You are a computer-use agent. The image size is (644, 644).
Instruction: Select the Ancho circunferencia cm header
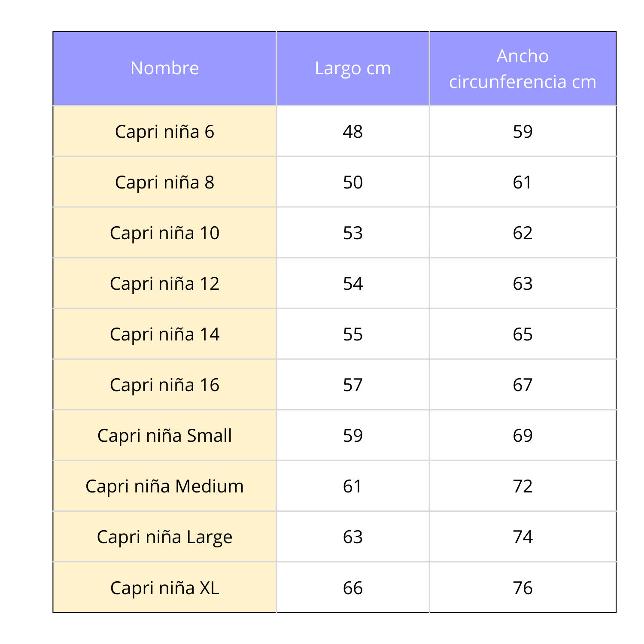tap(522, 69)
